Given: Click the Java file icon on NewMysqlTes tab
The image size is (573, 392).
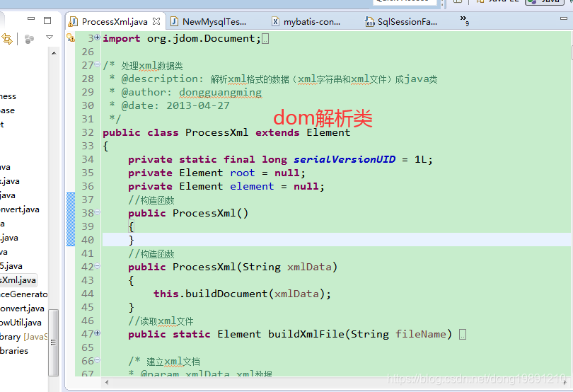Looking at the screenshot, I should [x=175, y=21].
